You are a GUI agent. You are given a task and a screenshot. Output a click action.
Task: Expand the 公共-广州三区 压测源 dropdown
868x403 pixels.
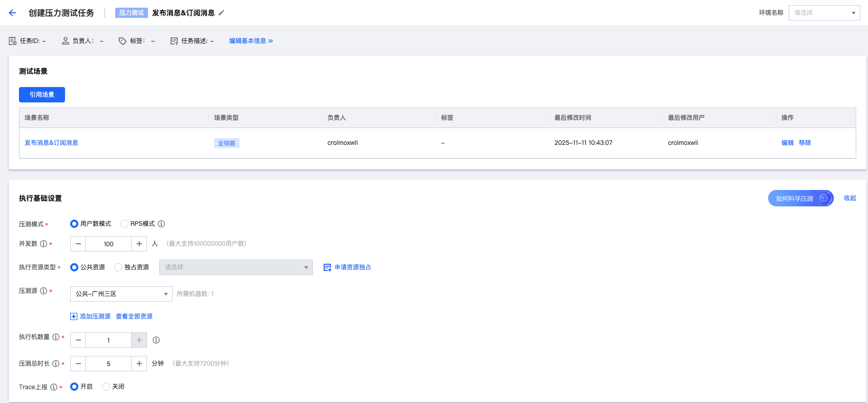click(121, 294)
